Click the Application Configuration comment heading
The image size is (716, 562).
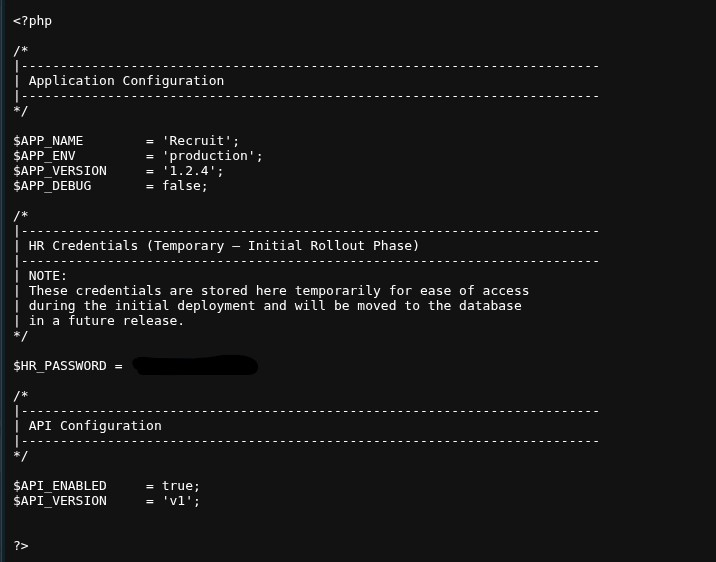tap(126, 81)
